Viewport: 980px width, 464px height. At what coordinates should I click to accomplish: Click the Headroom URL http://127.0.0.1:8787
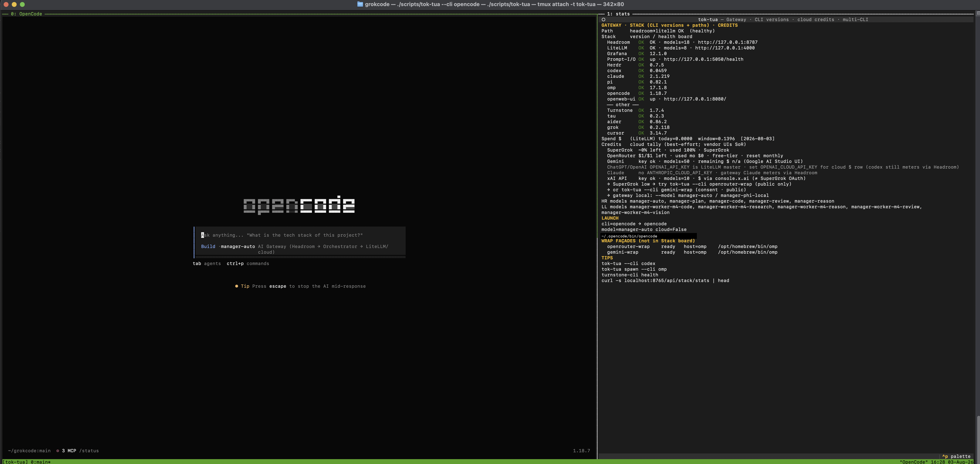[x=727, y=42]
